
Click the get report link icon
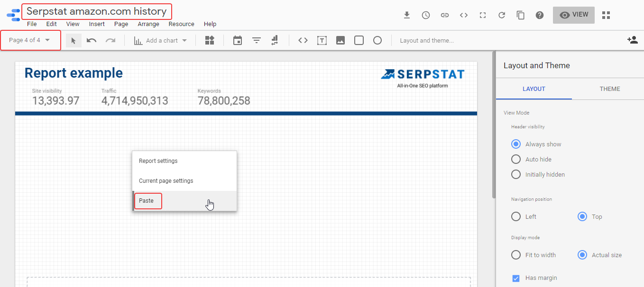coord(445,15)
